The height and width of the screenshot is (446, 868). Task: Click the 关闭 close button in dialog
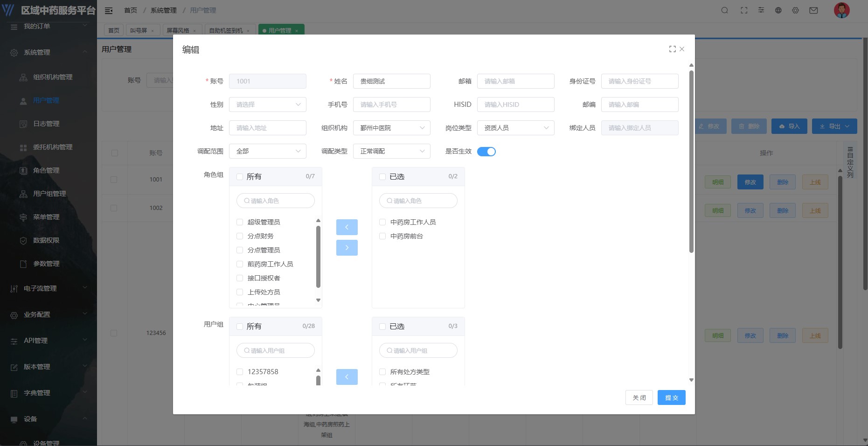pos(639,397)
